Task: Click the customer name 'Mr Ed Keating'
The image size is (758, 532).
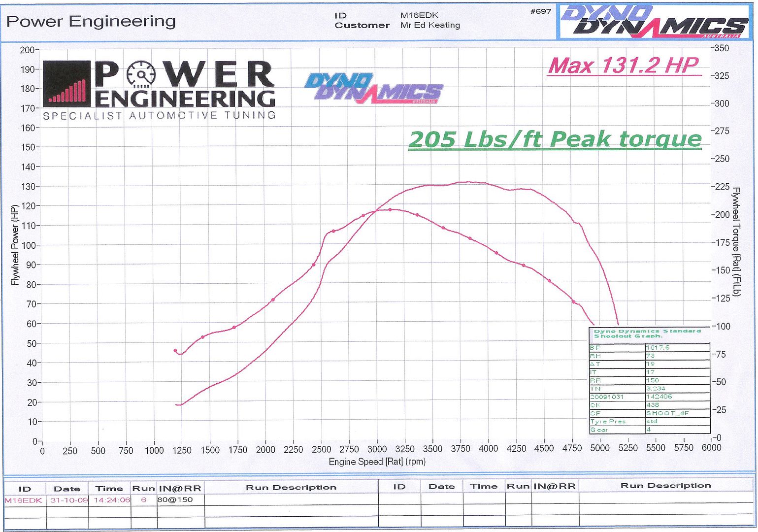Action: (x=430, y=25)
